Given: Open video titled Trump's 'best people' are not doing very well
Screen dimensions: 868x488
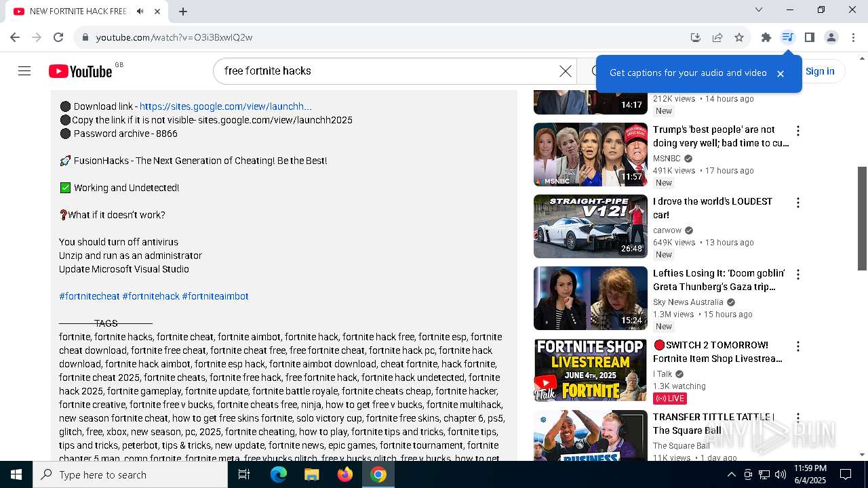Looking at the screenshot, I should [x=721, y=136].
